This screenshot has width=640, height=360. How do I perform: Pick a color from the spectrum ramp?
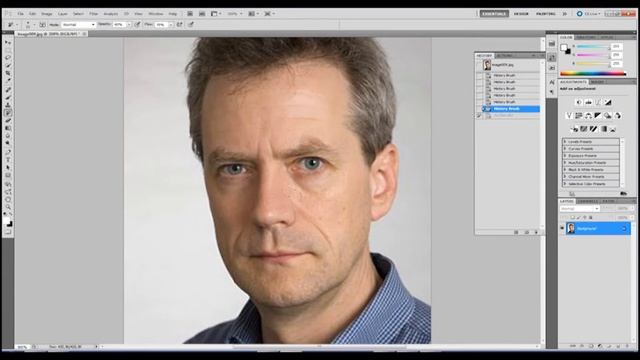(x=593, y=74)
